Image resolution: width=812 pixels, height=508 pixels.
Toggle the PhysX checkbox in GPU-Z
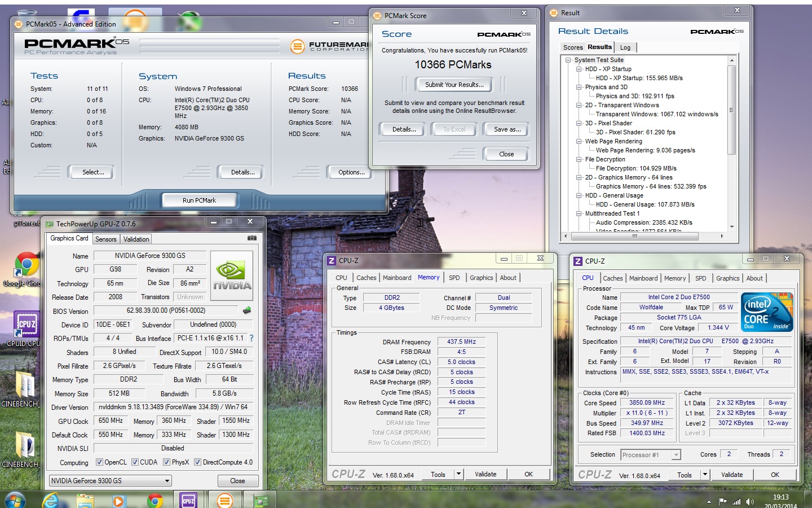[166, 462]
